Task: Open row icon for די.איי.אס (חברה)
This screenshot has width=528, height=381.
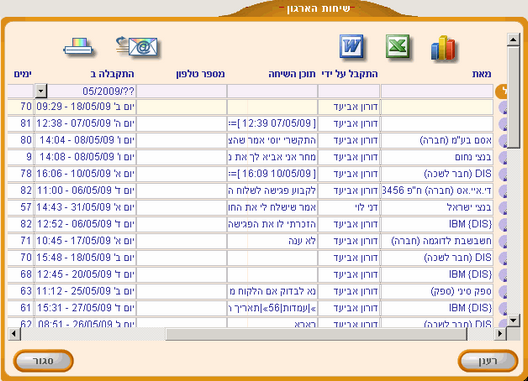Action: (x=503, y=191)
